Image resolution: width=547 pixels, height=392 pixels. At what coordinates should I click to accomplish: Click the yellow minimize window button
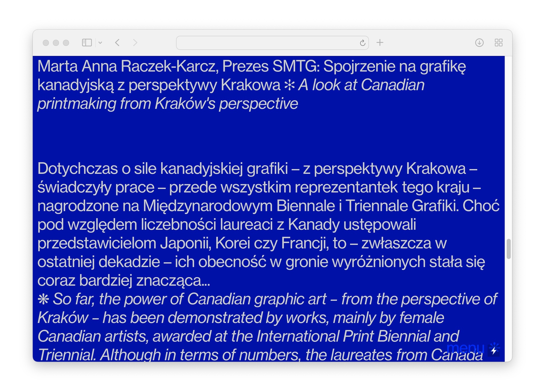(x=56, y=43)
